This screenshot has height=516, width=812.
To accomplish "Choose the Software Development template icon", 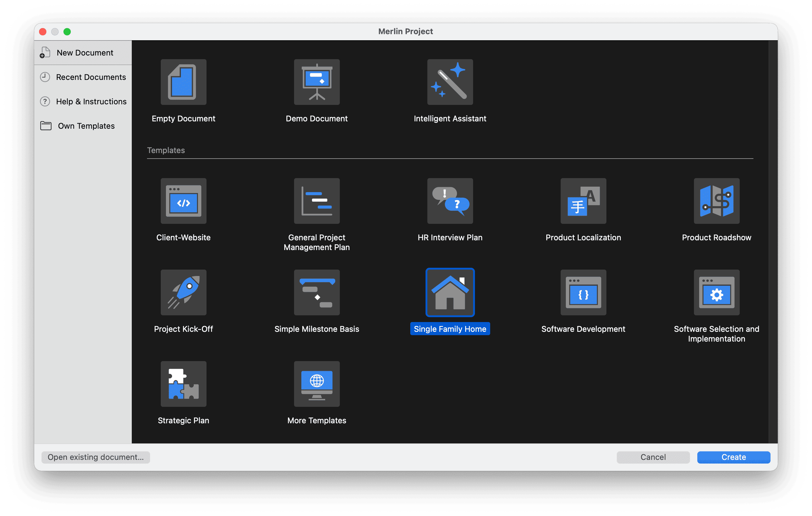I will (583, 292).
